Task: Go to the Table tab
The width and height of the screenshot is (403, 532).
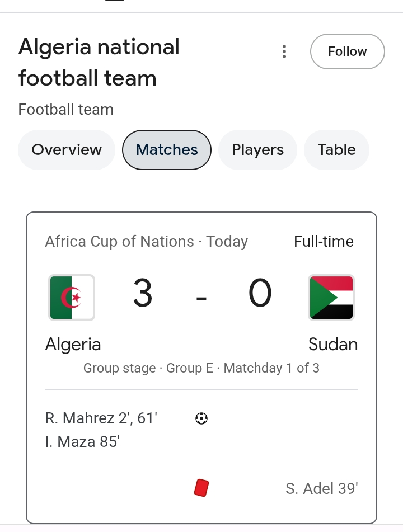Action: click(336, 150)
